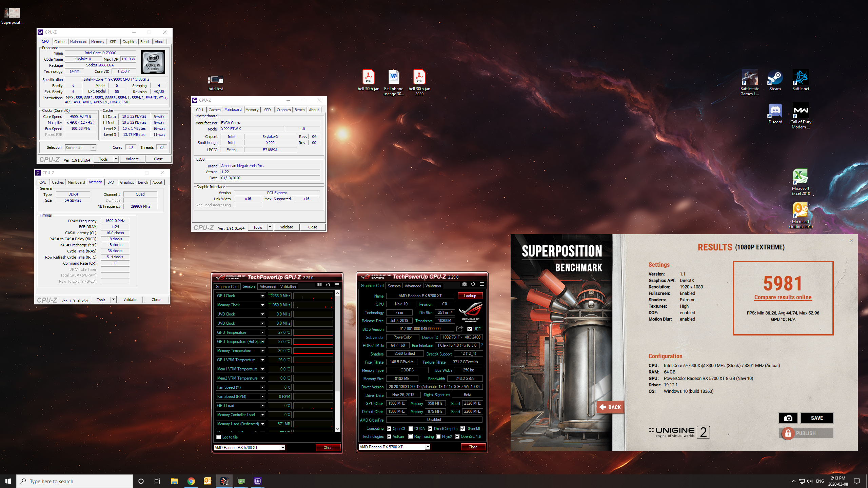Click the Superposition screenshot camera button
The height and width of the screenshot is (488, 868).
tap(788, 418)
